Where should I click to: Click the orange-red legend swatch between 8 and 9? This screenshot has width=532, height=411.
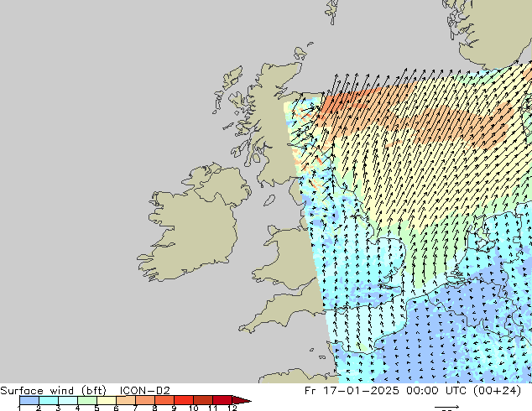tap(164, 400)
